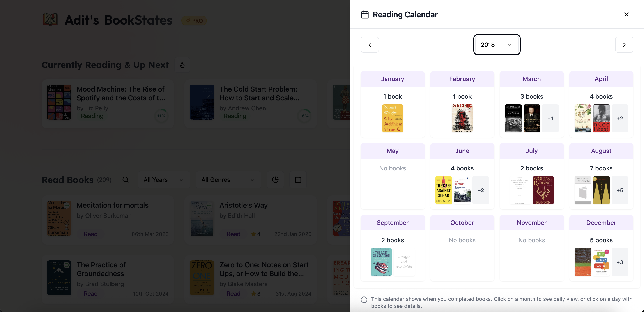
Task: Click Coromandel book cover in April
Action: pos(583,118)
